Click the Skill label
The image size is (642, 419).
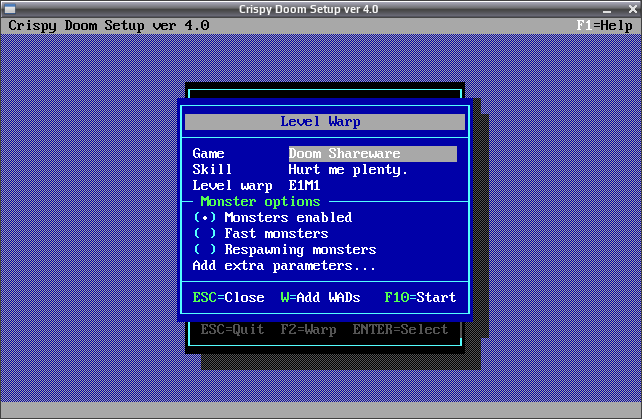[x=212, y=170]
